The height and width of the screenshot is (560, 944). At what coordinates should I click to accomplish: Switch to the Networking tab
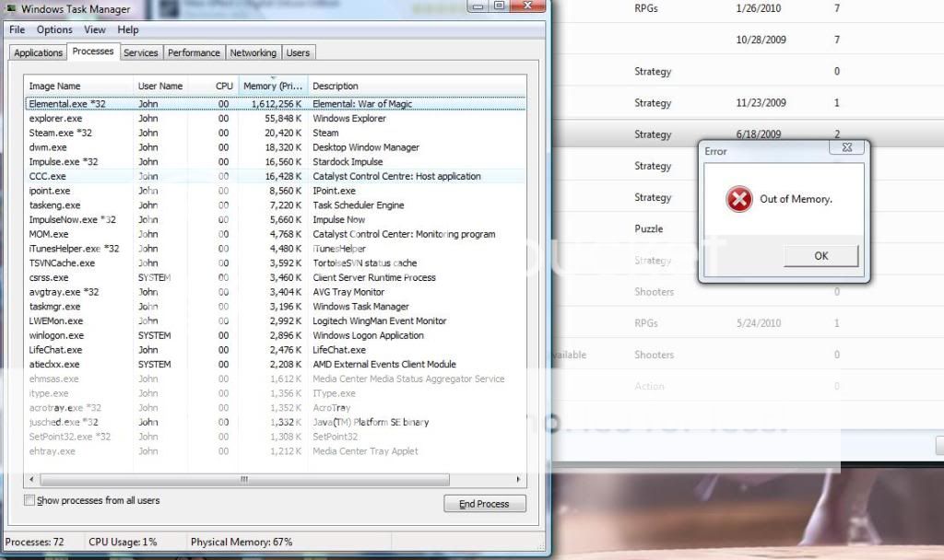pos(253,52)
